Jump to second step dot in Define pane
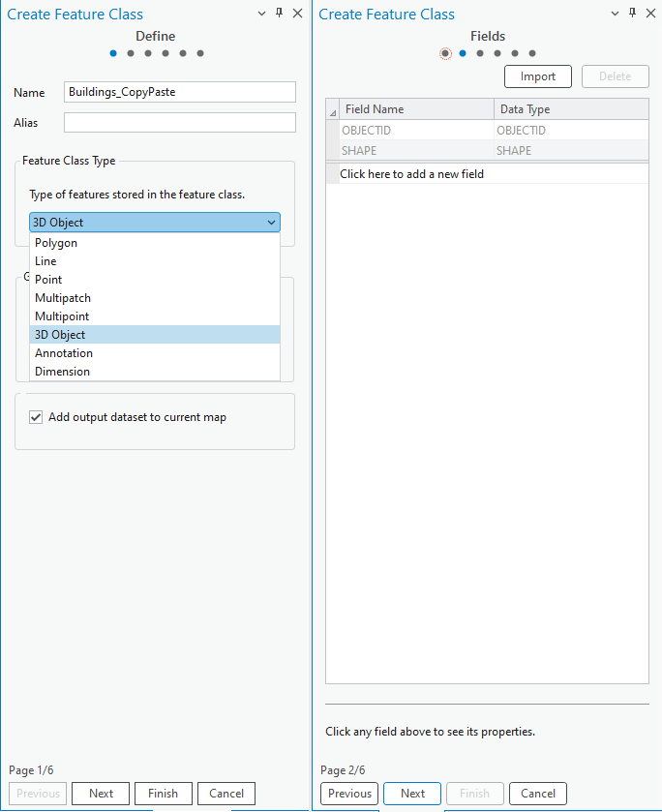 pos(131,53)
